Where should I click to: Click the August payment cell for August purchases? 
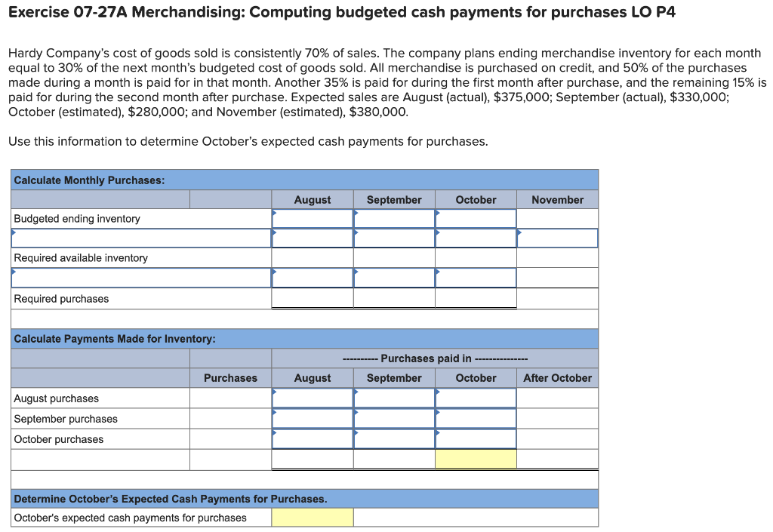point(312,398)
